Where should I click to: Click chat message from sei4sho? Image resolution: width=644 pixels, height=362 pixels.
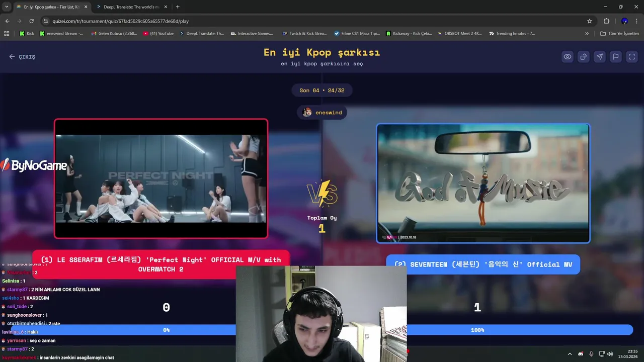(26, 298)
